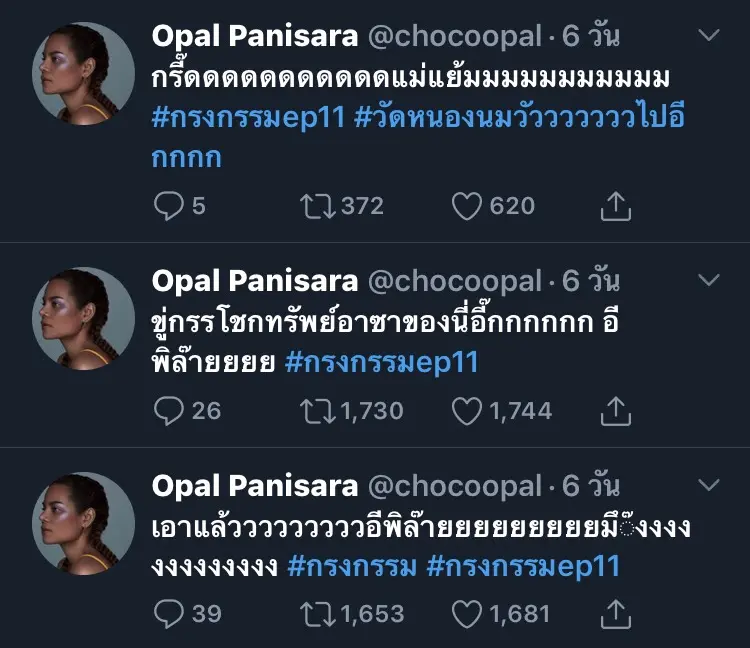Viewport: 750px width, 648px height.
Task: Like the tweet with 1,681 likes
Action: coord(467,613)
